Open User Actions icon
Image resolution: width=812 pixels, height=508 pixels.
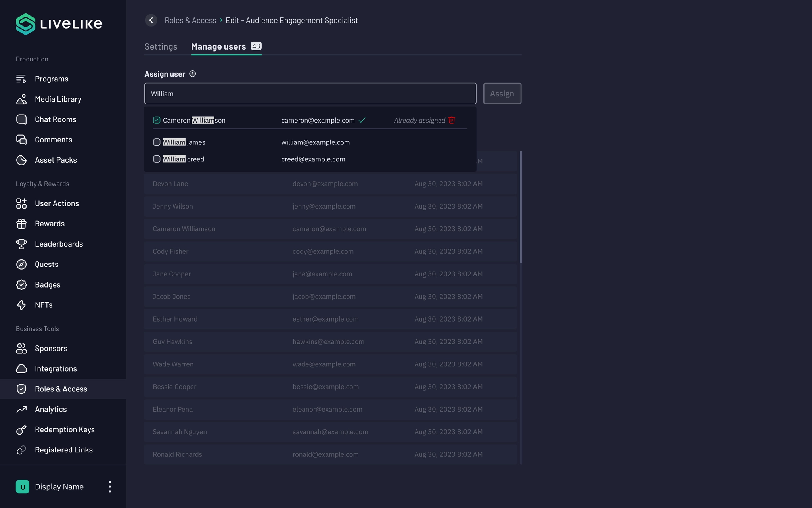click(21, 203)
